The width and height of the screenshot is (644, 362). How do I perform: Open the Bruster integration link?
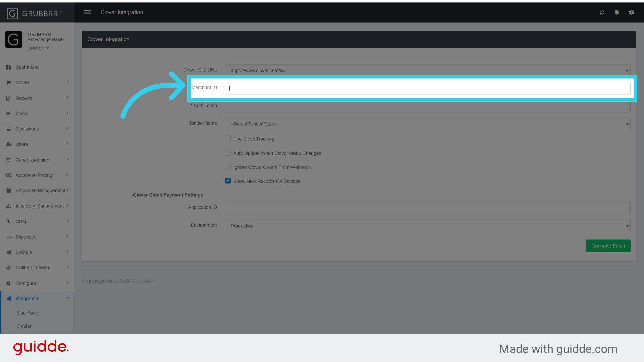click(24, 326)
